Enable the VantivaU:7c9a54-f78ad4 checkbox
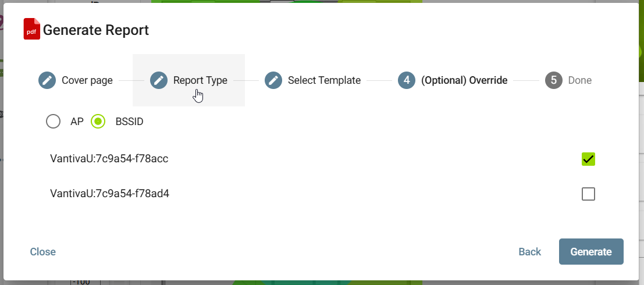The width and height of the screenshot is (644, 285). coord(588,194)
